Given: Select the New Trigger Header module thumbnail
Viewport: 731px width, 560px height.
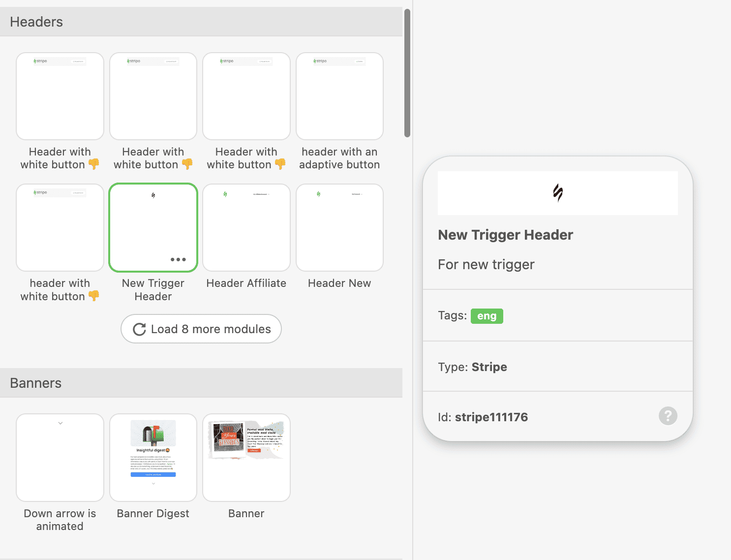Looking at the screenshot, I should pos(153,227).
